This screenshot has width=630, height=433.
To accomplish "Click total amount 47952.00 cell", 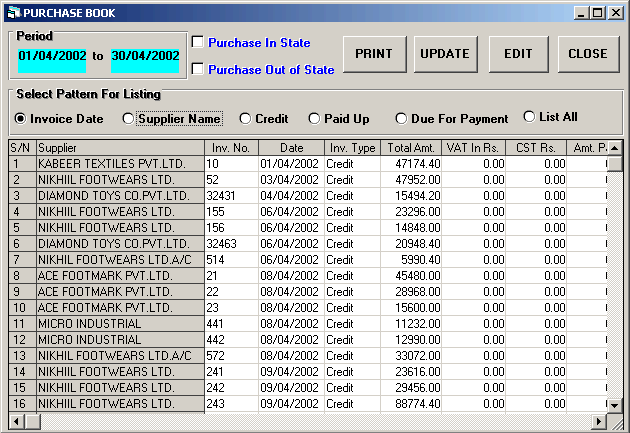I will coord(411,180).
